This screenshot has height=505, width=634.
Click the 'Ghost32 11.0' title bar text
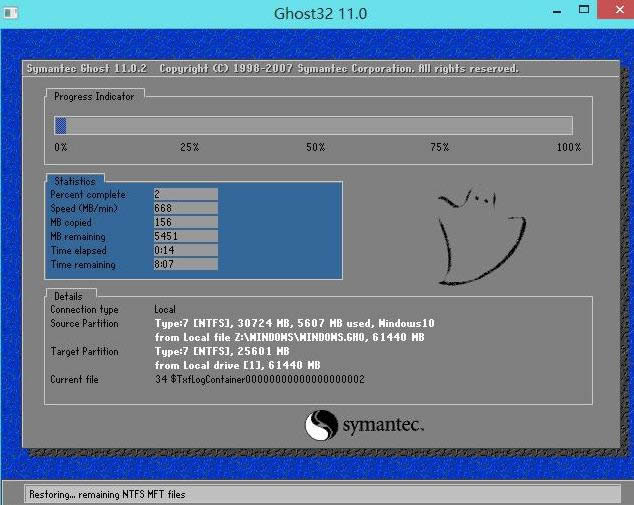pyautogui.click(x=321, y=14)
